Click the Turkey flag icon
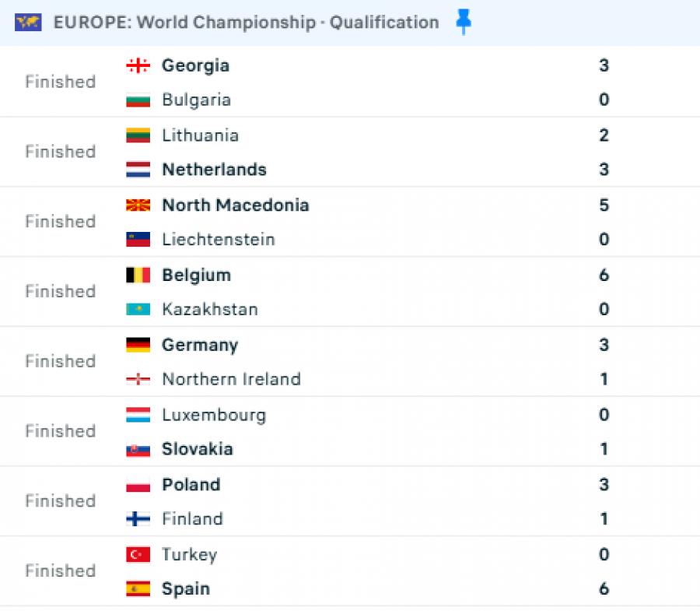Screen dimensions: 700x611 click(x=138, y=554)
